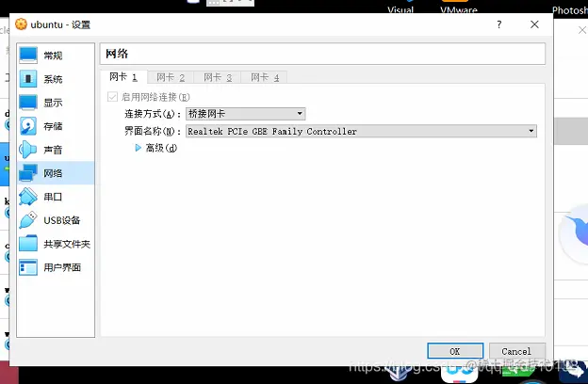Switch to the 网卡 1 tab

[123, 77]
